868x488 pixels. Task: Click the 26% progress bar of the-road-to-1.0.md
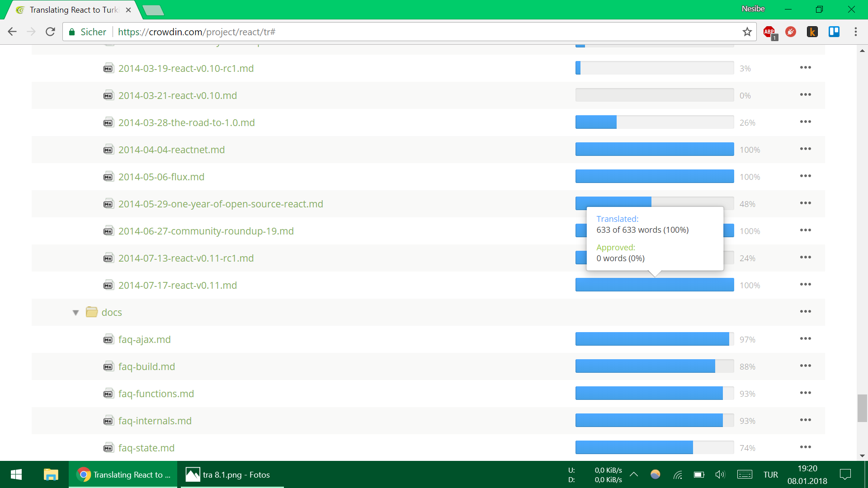tap(655, 122)
